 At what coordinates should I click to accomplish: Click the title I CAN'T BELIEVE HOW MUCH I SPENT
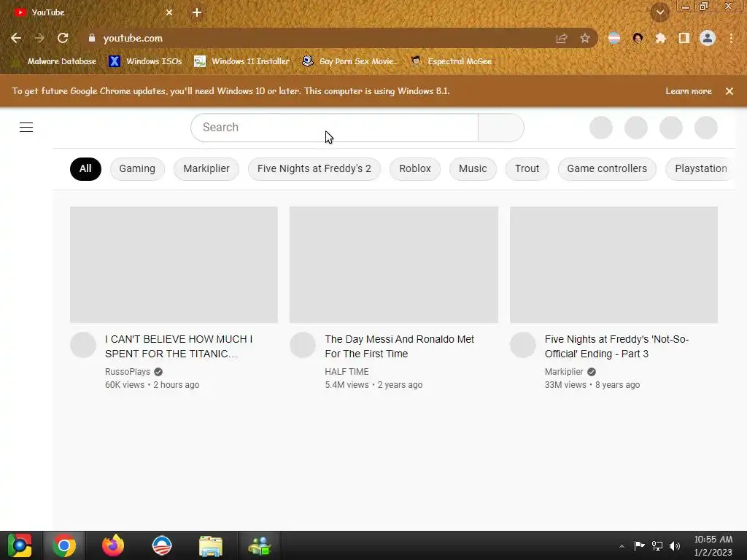pos(179,346)
